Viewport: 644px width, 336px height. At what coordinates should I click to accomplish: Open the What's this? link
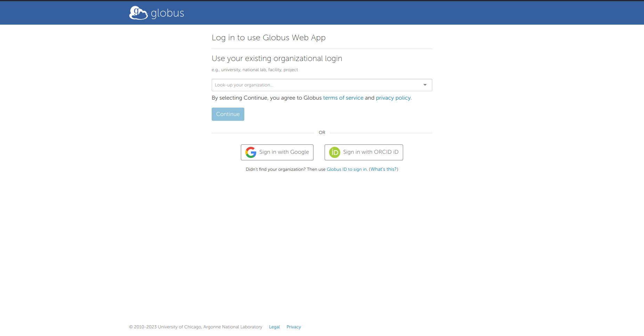click(384, 169)
